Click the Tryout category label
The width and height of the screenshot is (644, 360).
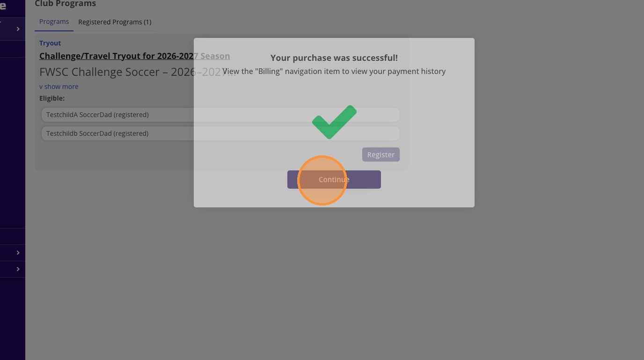coord(50,43)
